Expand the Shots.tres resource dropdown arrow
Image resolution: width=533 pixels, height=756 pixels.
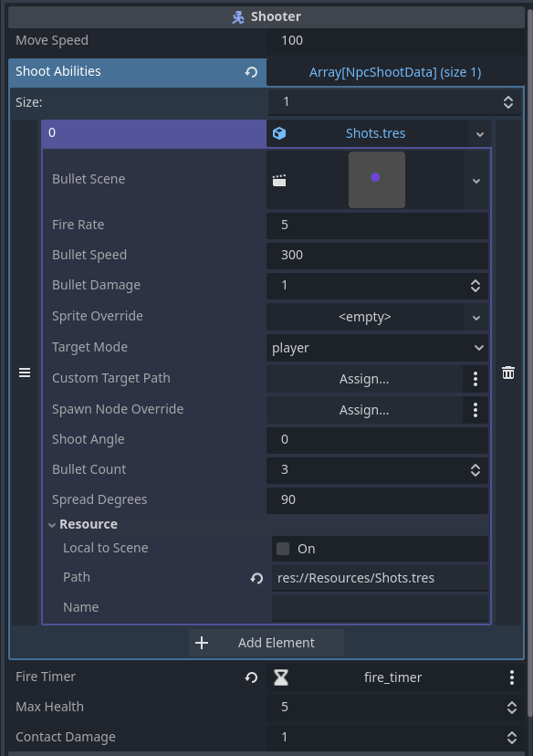pyautogui.click(x=479, y=134)
